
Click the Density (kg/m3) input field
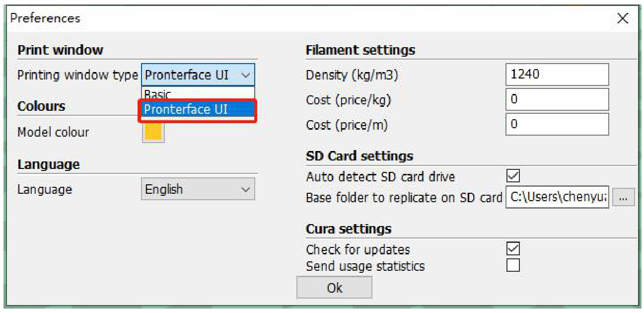(x=557, y=75)
